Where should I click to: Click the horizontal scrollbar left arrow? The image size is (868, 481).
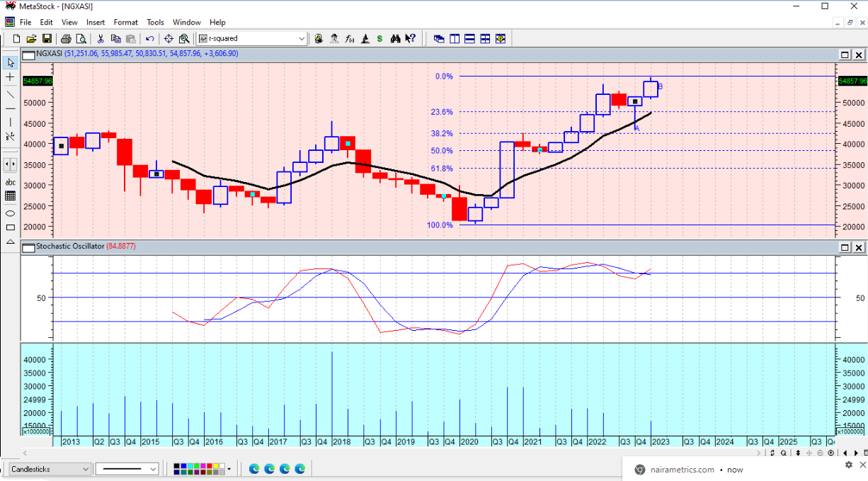pyautogui.click(x=25, y=453)
